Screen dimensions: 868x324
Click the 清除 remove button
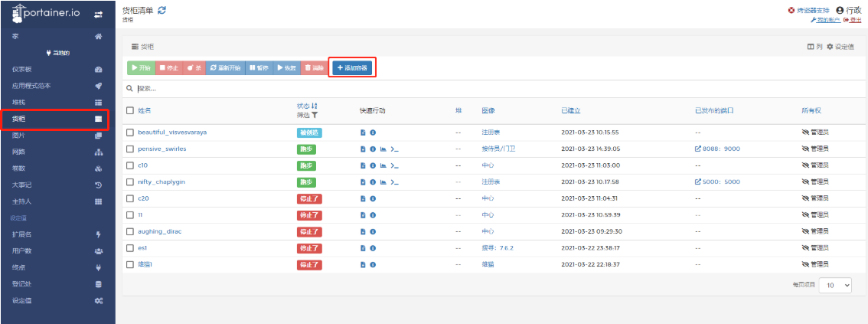click(315, 67)
